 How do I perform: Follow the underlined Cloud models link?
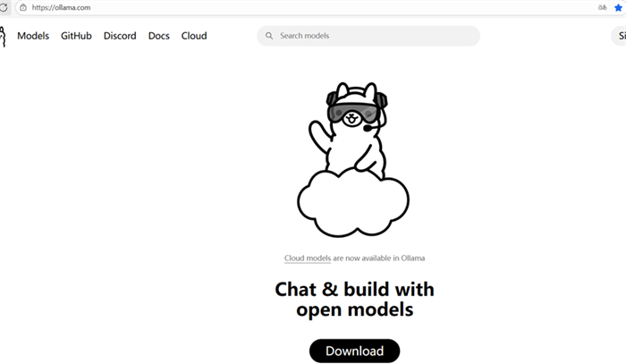[x=308, y=258]
